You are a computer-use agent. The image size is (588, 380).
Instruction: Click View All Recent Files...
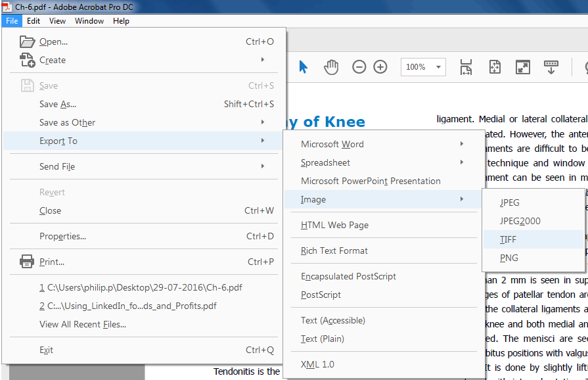point(143,324)
